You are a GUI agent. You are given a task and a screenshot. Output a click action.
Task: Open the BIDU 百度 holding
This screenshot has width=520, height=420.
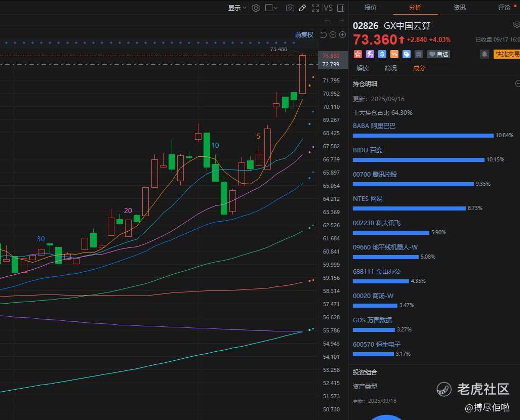[x=368, y=150]
